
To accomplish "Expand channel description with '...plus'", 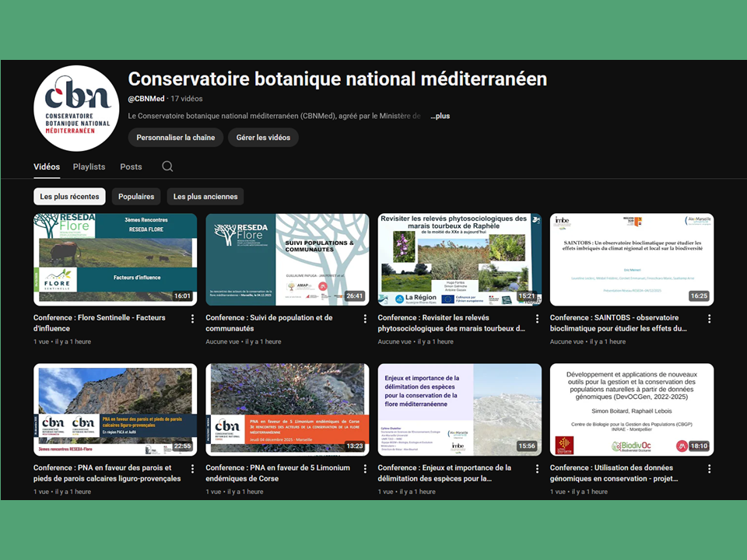I will (440, 116).
